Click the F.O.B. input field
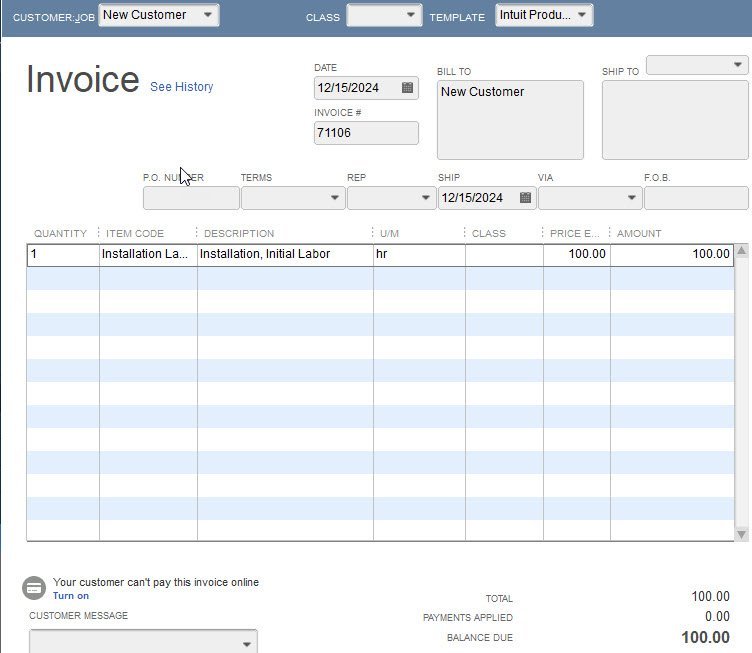 click(695, 198)
